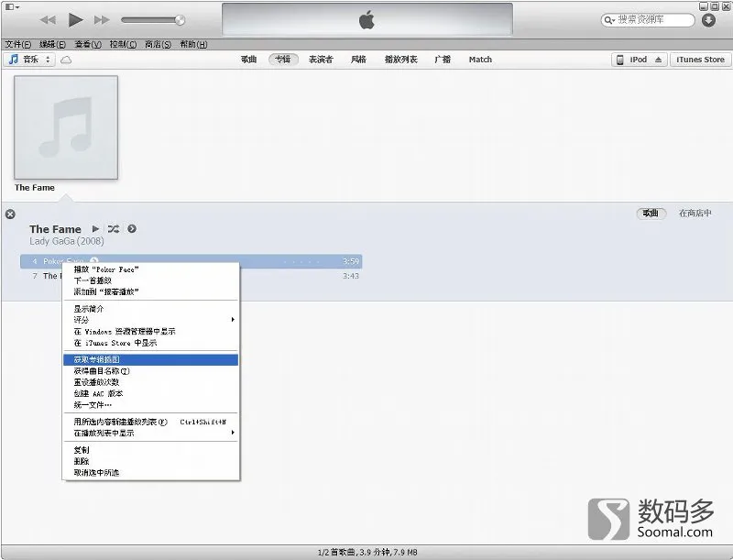Select the highlighted 获取专辑插图 entry
The image size is (733, 560).
click(x=150, y=359)
